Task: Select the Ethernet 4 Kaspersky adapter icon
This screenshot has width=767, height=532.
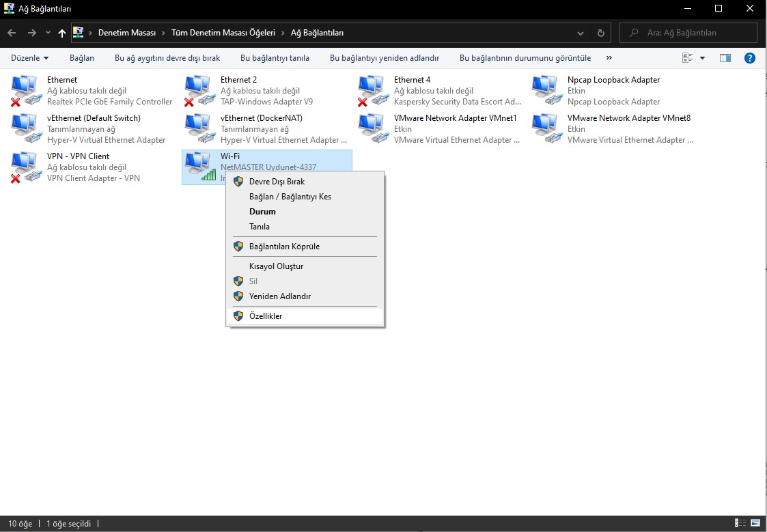Action: click(x=373, y=90)
